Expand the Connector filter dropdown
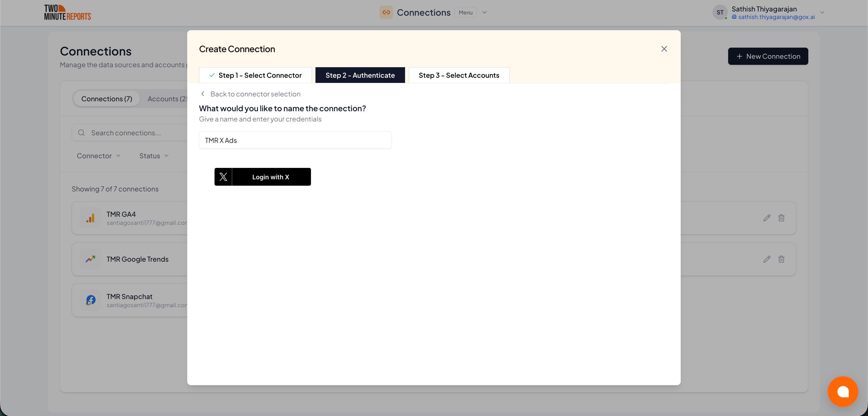 [x=98, y=156]
